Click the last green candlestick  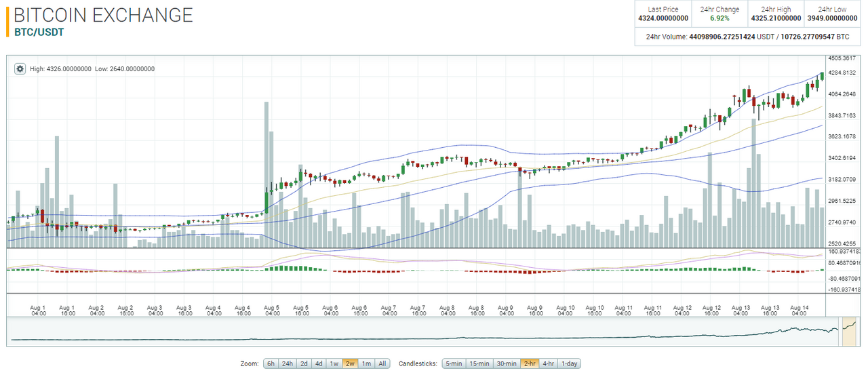822,77
